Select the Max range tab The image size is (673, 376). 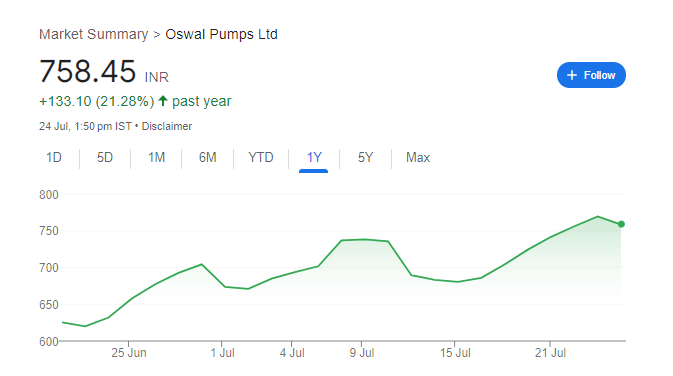coord(418,158)
